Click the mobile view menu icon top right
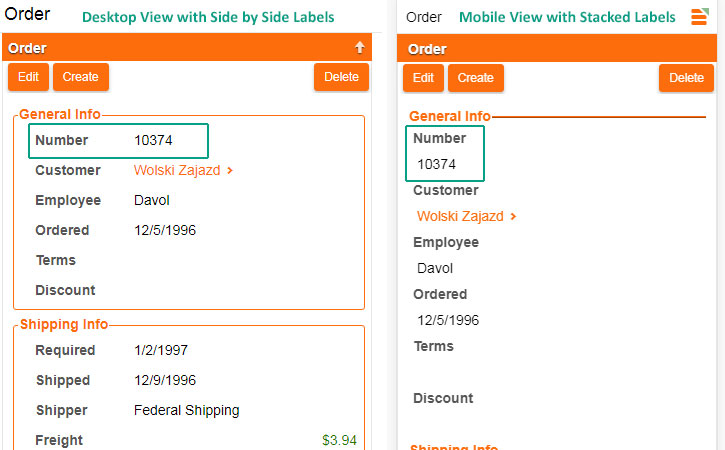Screen dimensions: 725x450 click(x=699, y=17)
